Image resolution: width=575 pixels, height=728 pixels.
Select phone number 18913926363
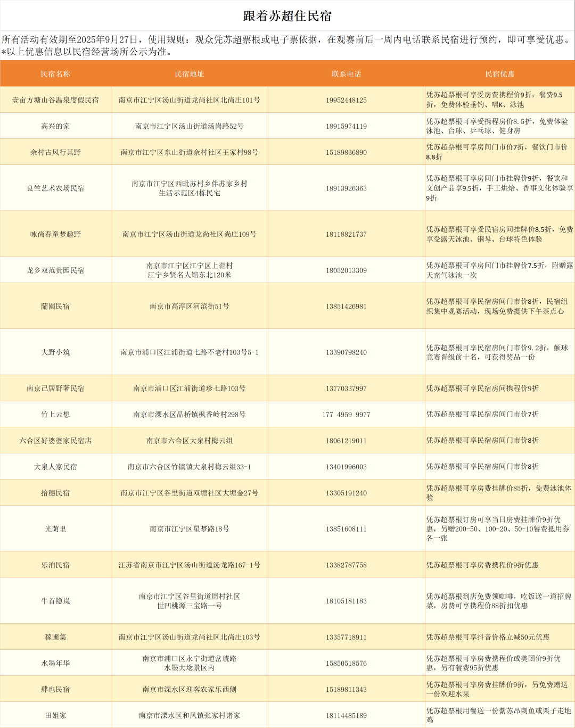point(346,188)
